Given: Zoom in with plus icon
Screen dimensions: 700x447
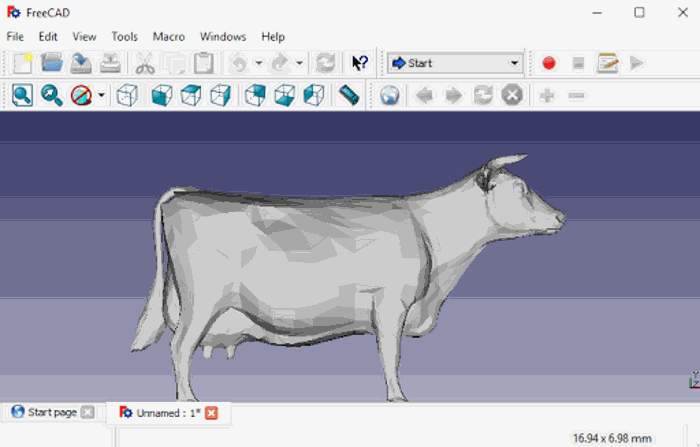Looking at the screenshot, I should point(547,95).
